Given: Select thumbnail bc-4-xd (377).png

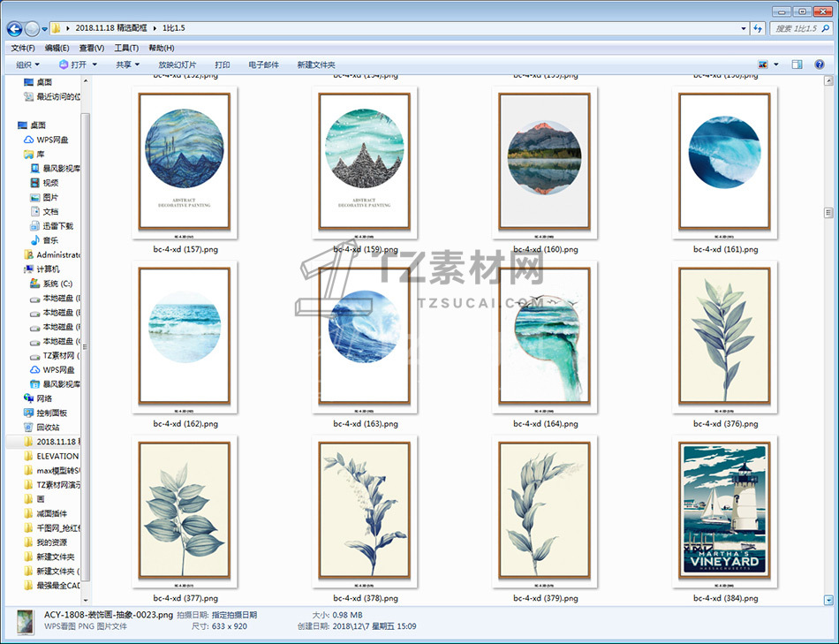Looking at the screenshot, I should click(x=185, y=511).
